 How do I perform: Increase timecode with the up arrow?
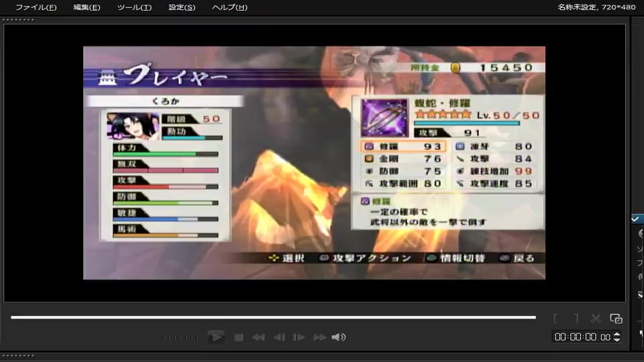tap(617, 335)
